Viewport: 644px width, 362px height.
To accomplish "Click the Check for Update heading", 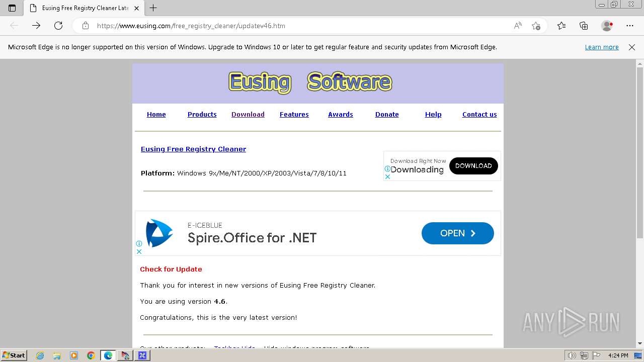I will pos(171,269).
